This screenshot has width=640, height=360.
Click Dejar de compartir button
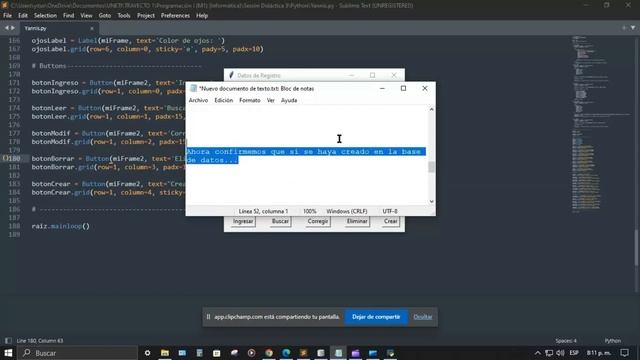point(376,317)
